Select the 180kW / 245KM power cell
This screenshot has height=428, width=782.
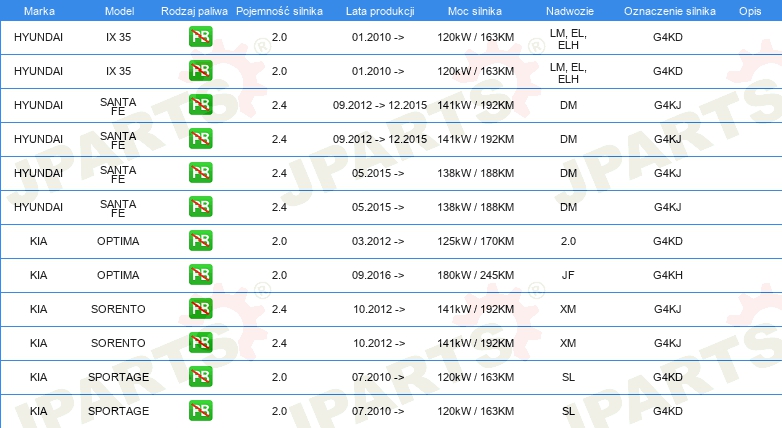475,275
